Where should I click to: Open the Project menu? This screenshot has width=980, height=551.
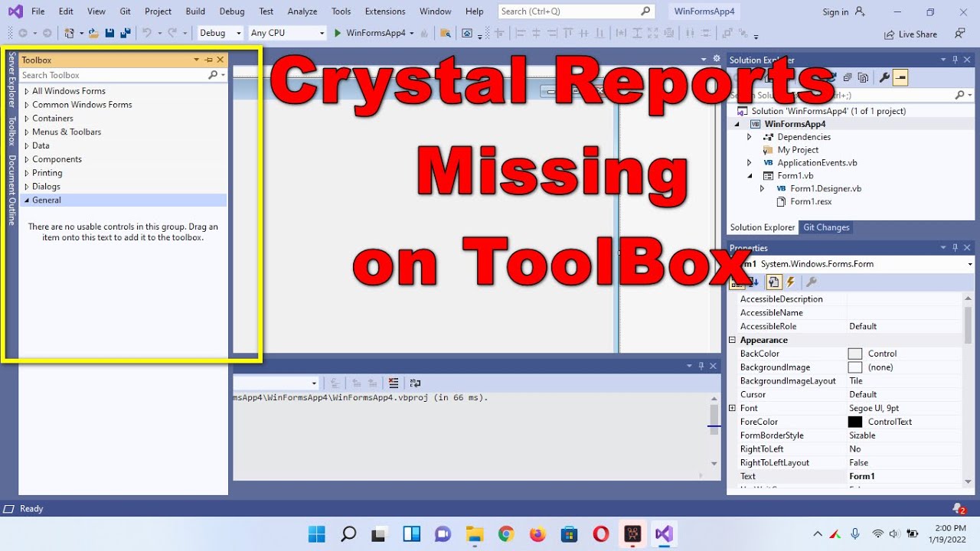[158, 11]
